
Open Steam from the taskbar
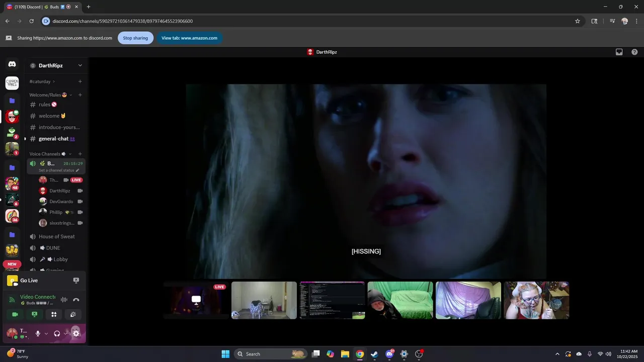(374, 354)
